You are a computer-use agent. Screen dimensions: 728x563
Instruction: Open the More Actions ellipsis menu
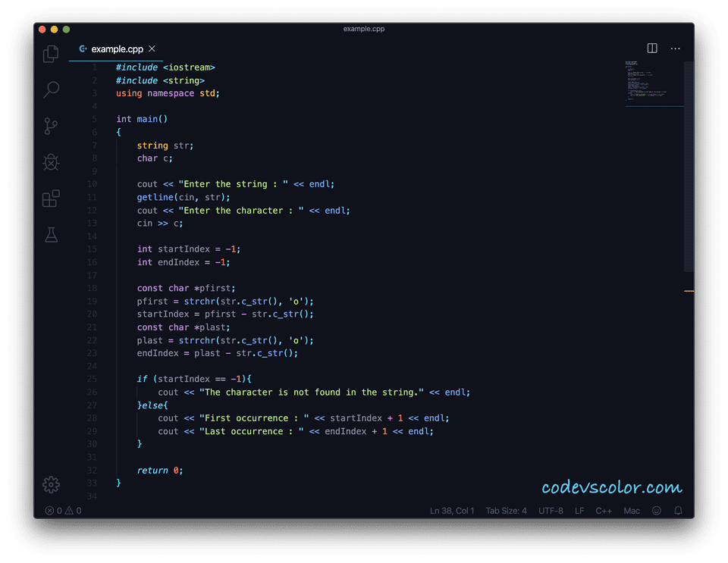point(675,48)
